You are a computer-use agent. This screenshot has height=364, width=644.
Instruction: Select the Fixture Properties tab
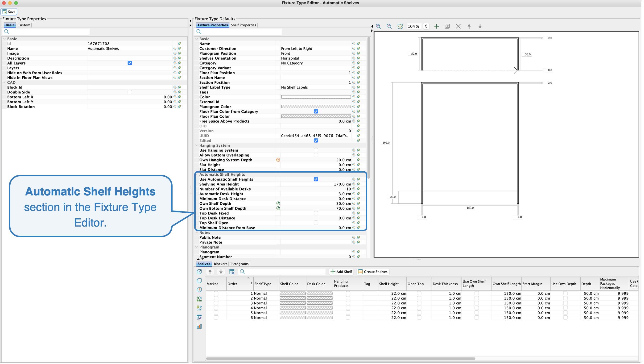coord(213,25)
